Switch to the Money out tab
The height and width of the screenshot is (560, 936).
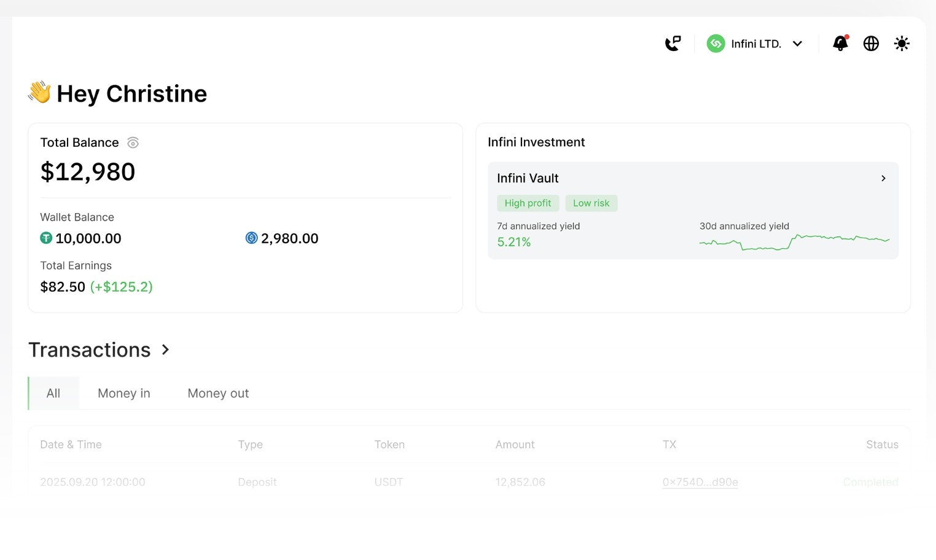(x=218, y=393)
